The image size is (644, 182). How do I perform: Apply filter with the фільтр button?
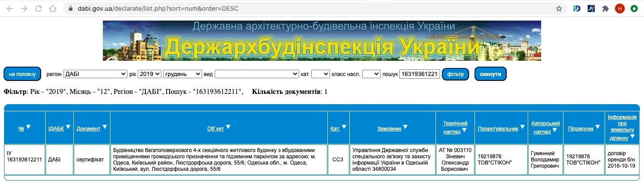(x=455, y=74)
